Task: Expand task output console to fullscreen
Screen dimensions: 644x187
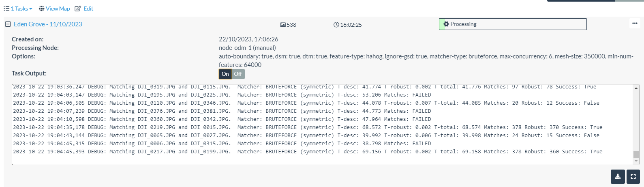Action: pos(633,177)
